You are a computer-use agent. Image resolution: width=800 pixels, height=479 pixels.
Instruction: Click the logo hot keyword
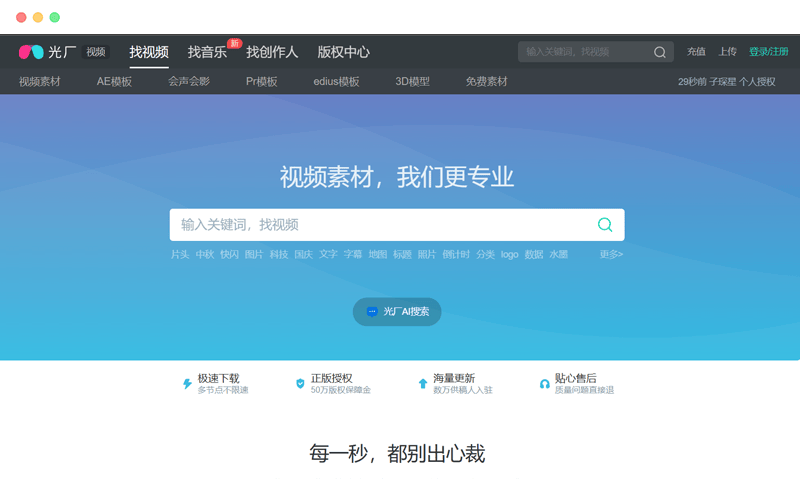pyautogui.click(x=509, y=254)
